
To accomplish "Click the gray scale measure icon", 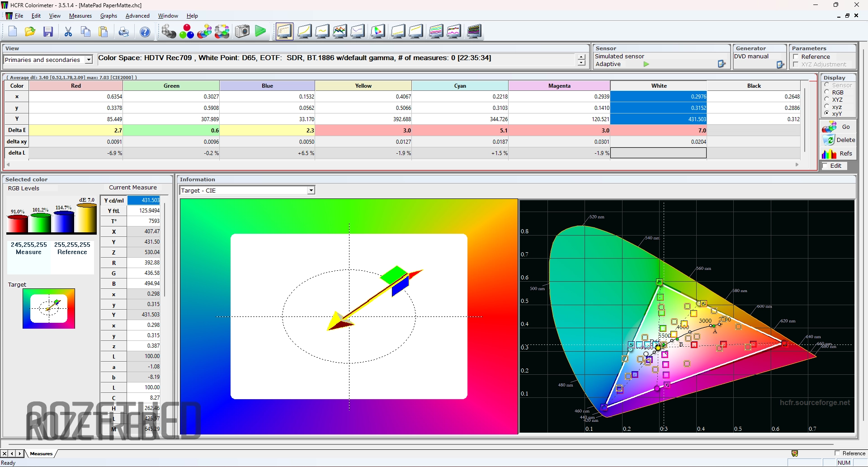I will (169, 32).
